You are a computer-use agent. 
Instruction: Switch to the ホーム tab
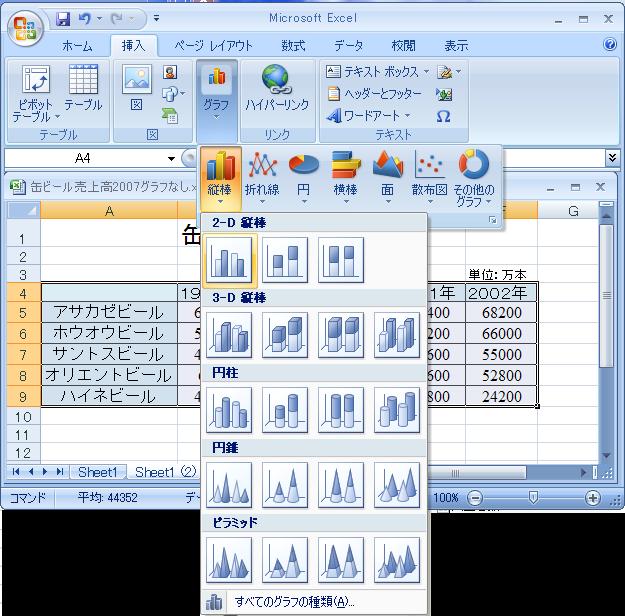click(77, 46)
